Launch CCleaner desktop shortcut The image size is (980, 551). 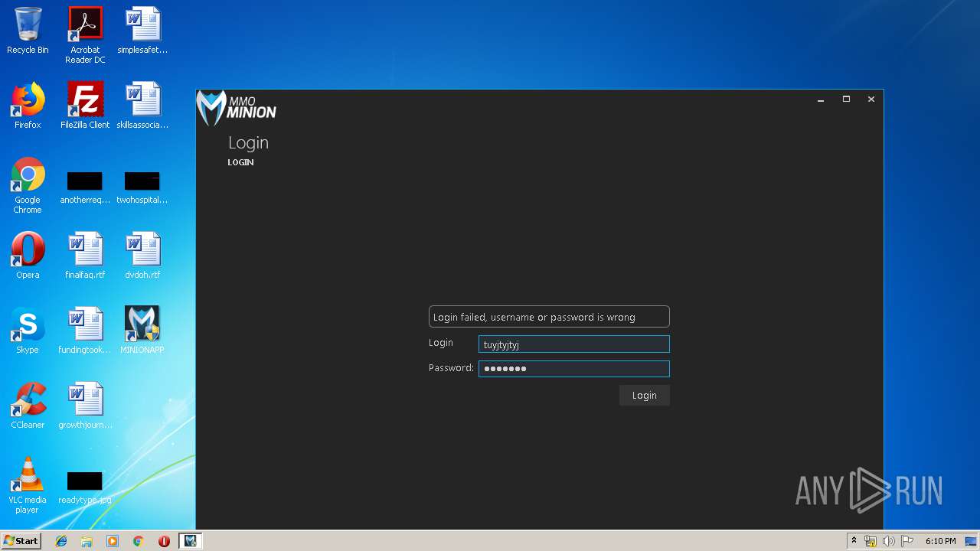28,406
